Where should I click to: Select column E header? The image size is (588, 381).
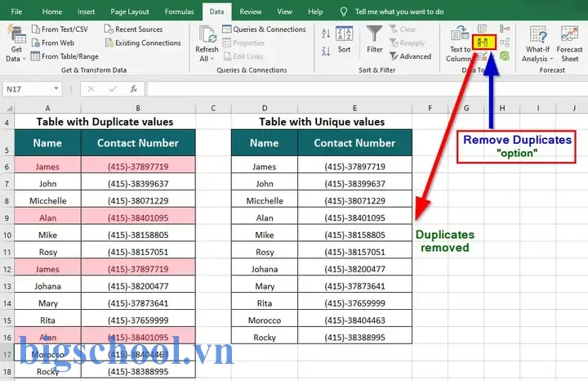(x=354, y=108)
